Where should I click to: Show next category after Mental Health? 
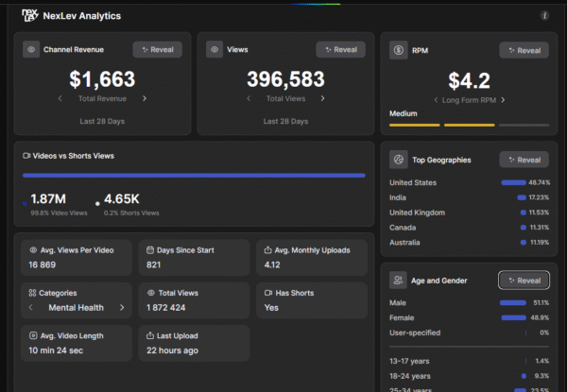coord(121,307)
